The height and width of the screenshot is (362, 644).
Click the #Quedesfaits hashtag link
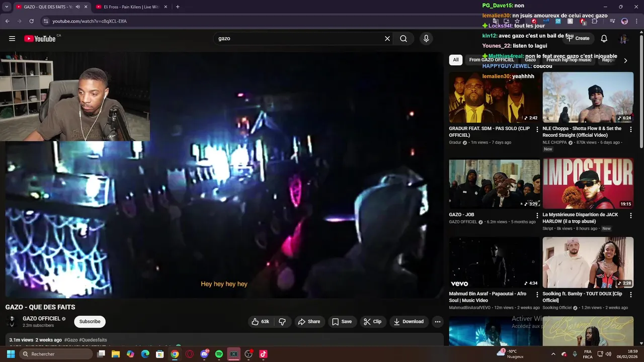[x=93, y=340]
